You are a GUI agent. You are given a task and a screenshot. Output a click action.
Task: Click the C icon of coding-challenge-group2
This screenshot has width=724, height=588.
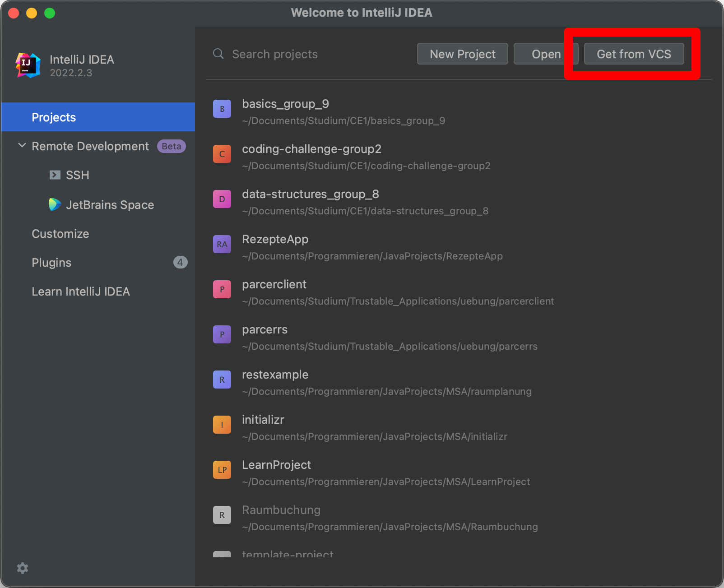pos(222,154)
